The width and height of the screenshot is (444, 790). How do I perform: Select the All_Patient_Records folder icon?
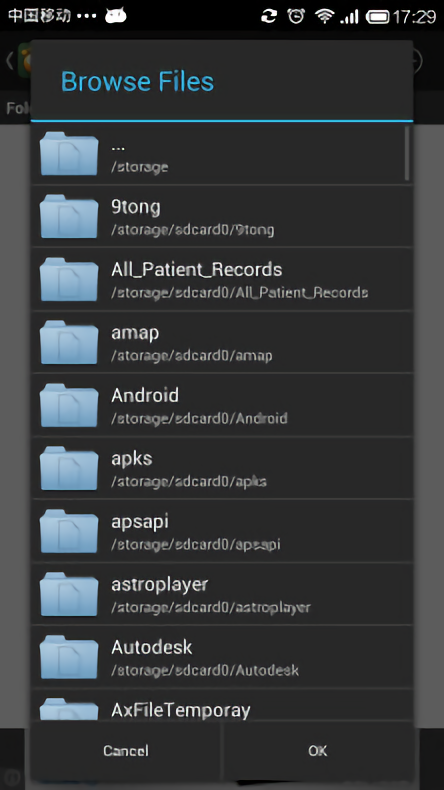pos(69,280)
